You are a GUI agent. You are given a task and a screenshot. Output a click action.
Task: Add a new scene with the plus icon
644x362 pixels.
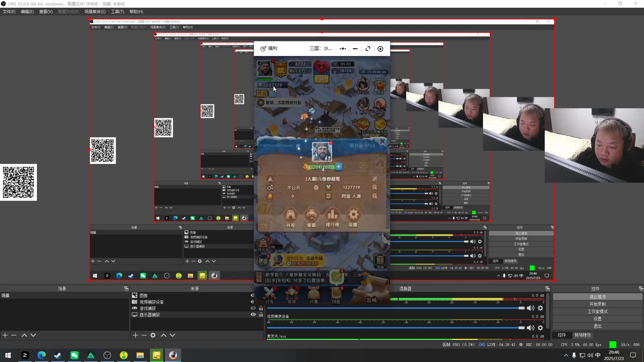(5, 335)
